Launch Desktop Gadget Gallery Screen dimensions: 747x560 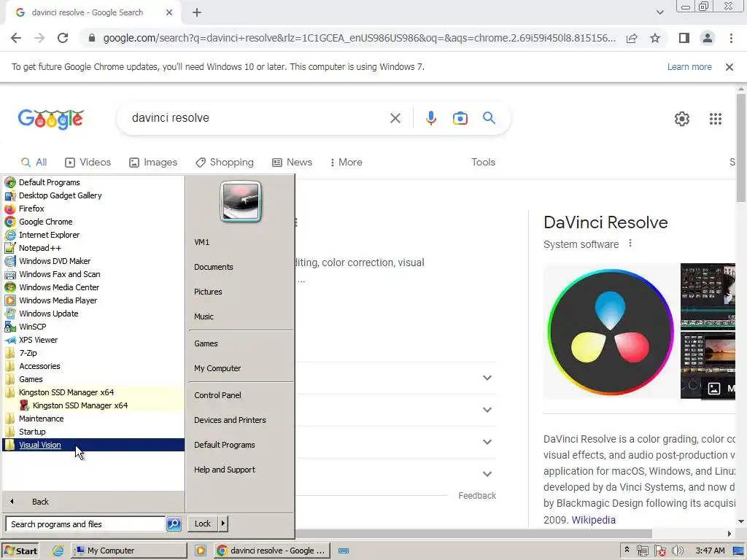point(60,195)
